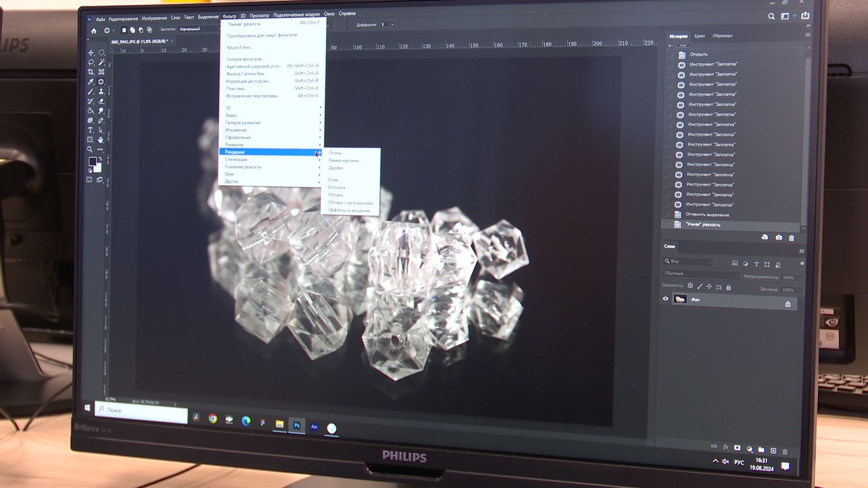The width and height of the screenshot is (868, 488).
Task: Pick the Eyedropper tool
Action: click(91, 82)
